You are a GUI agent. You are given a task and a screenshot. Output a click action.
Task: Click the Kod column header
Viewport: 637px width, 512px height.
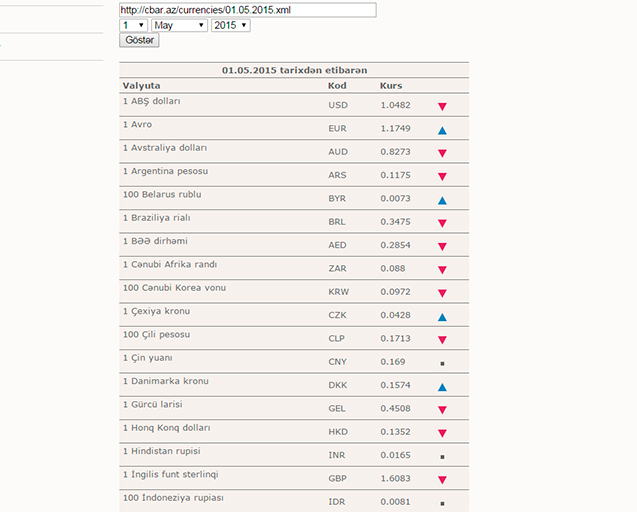tap(337, 86)
